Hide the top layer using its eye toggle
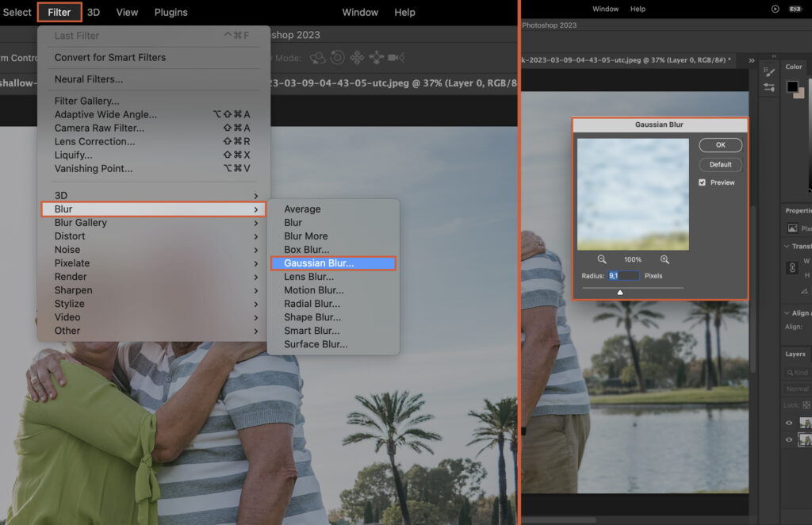The width and height of the screenshot is (812, 525). [x=789, y=423]
